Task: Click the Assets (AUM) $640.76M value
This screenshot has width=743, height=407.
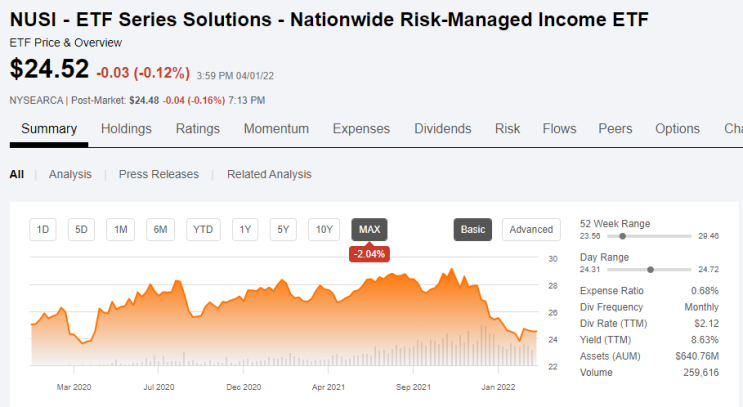Action: (x=697, y=356)
